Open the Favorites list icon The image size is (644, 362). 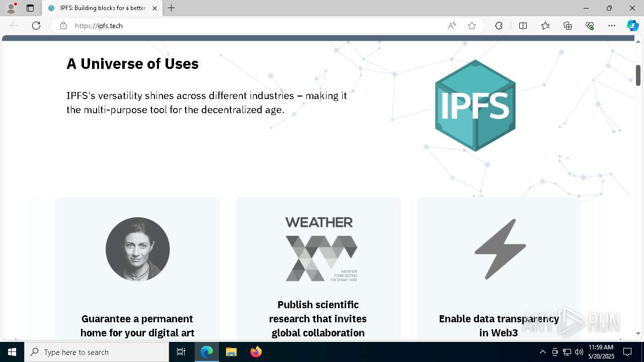[545, 26]
